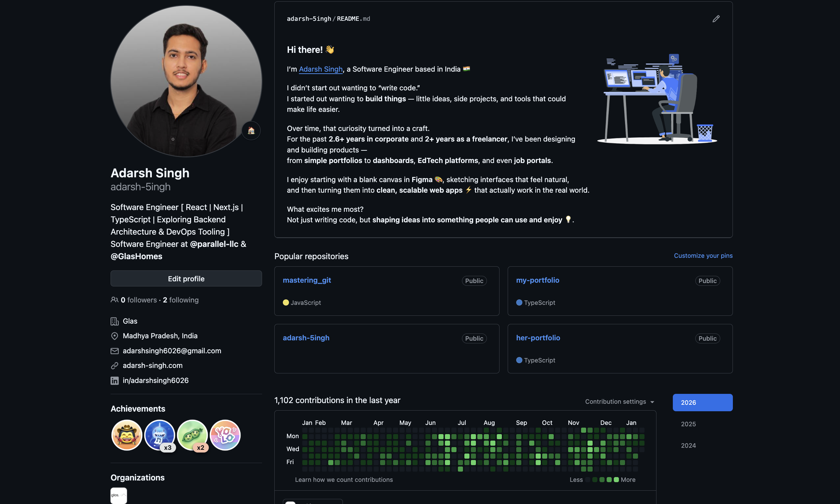This screenshot has height=504, width=840.
Task: Click the README edit pencil icon
Action: 716,19
